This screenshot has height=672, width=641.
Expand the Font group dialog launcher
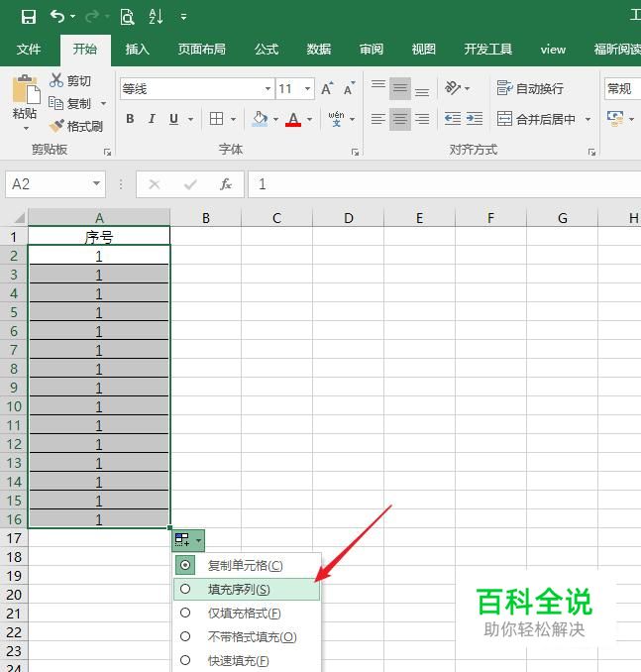[356, 152]
